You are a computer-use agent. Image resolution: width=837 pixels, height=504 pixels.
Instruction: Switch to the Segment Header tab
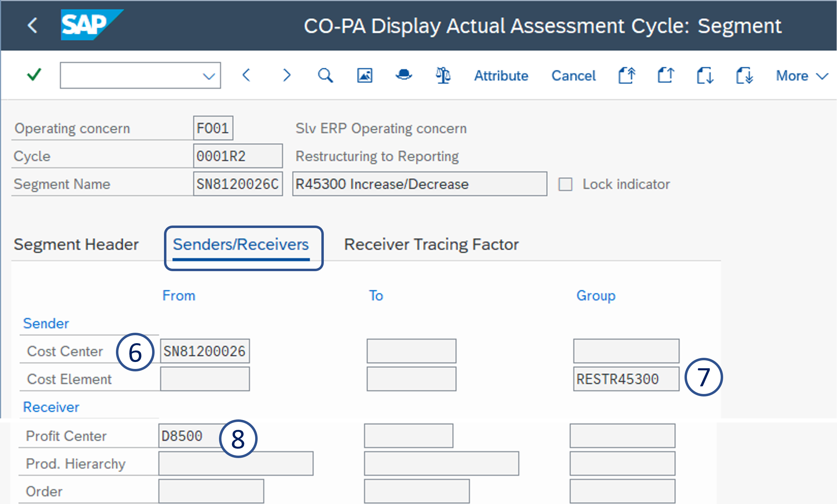[x=76, y=244]
